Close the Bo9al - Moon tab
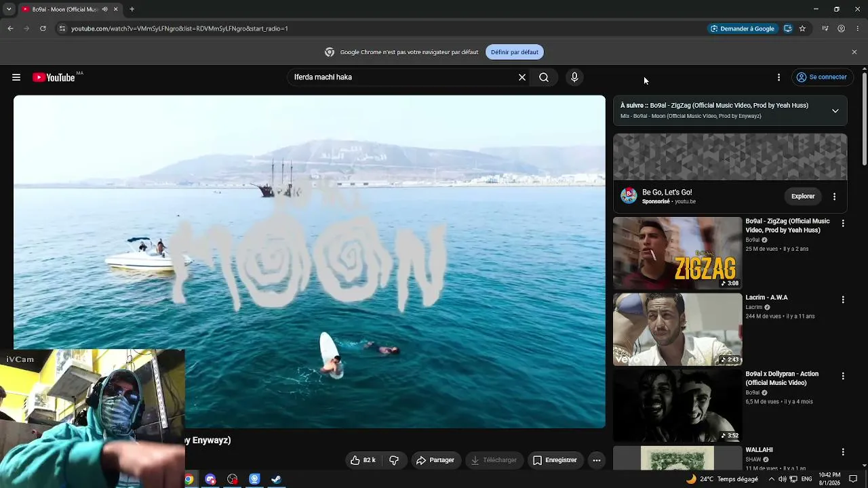This screenshot has width=868, height=488. pyautogui.click(x=115, y=9)
